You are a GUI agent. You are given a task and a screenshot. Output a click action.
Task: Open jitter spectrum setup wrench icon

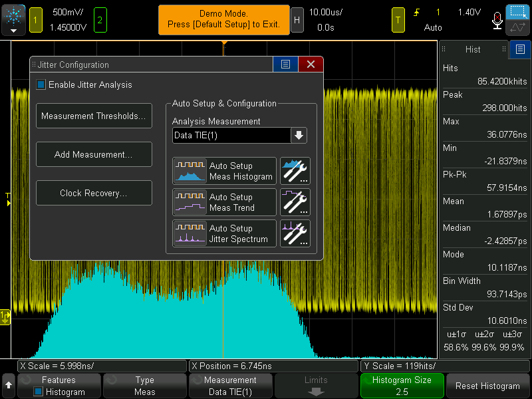click(295, 233)
